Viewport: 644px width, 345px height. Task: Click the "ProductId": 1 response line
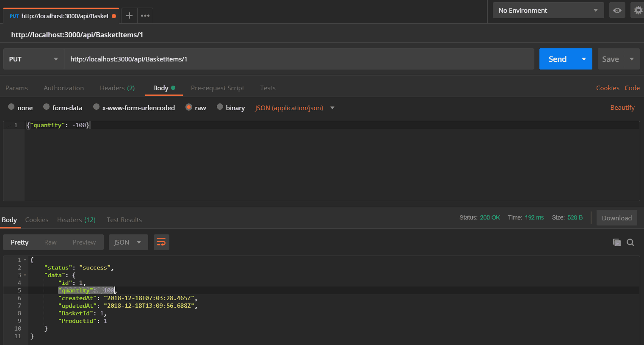click(83, 321)
